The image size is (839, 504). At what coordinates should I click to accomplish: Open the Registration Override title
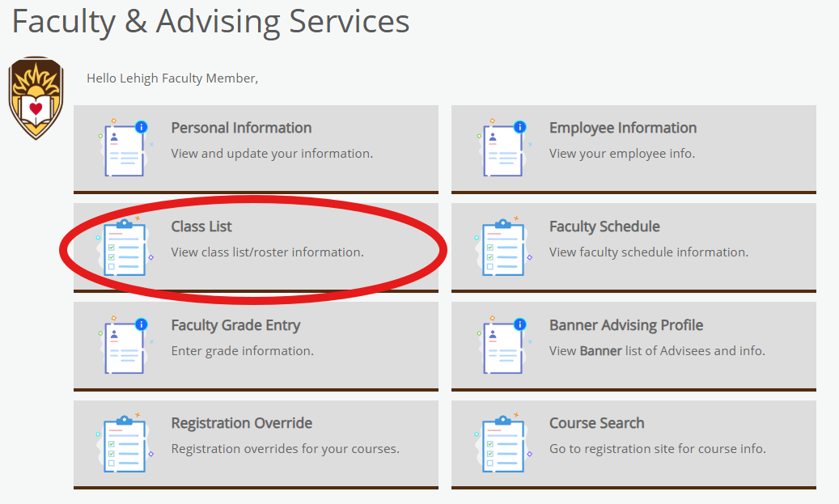242,423
